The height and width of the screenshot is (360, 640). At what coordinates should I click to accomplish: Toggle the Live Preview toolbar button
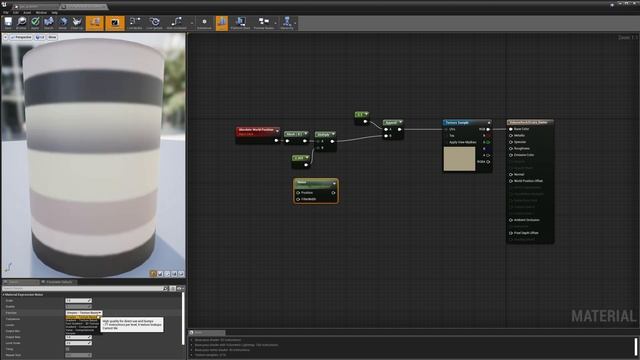(115, 23)
